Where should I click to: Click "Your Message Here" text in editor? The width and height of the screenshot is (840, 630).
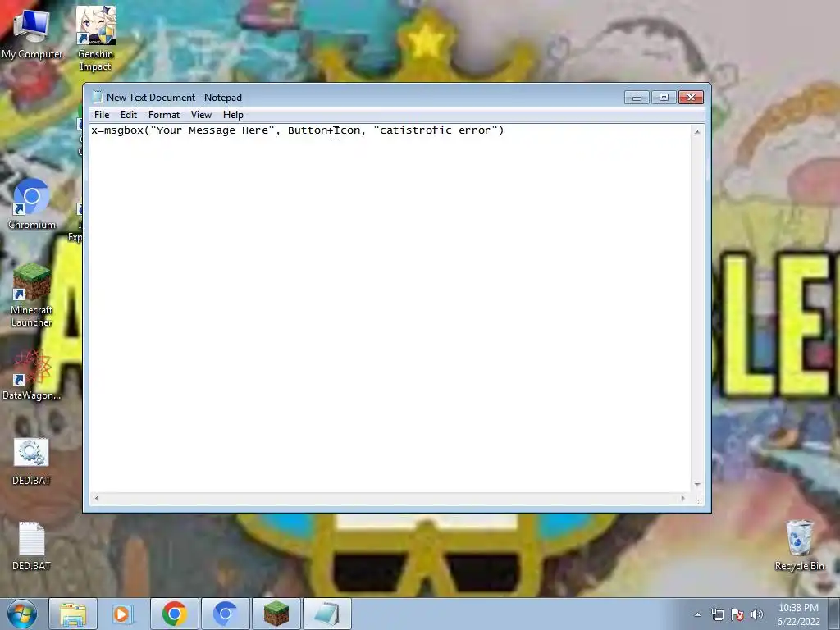212,130
